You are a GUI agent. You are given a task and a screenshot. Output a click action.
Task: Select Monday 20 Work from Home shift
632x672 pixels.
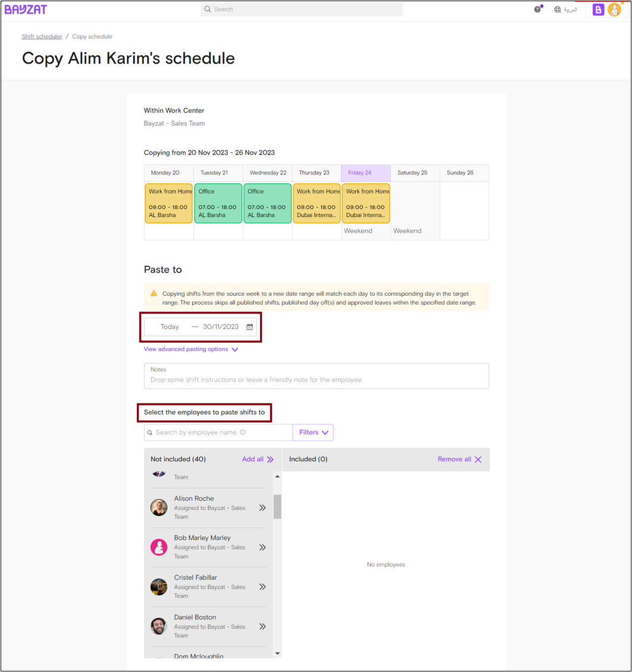(x=169, y=204)
